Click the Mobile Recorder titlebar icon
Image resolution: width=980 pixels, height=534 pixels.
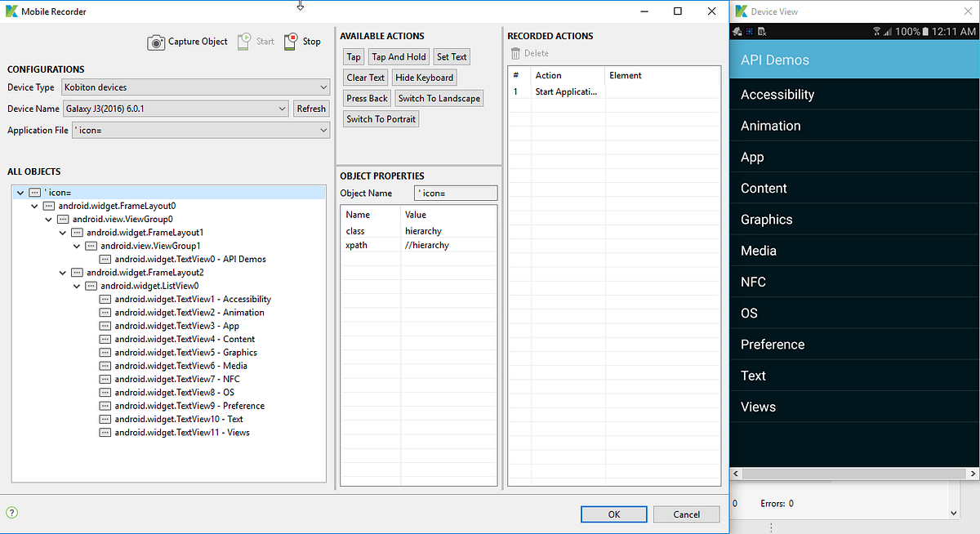tap(11, 11)
